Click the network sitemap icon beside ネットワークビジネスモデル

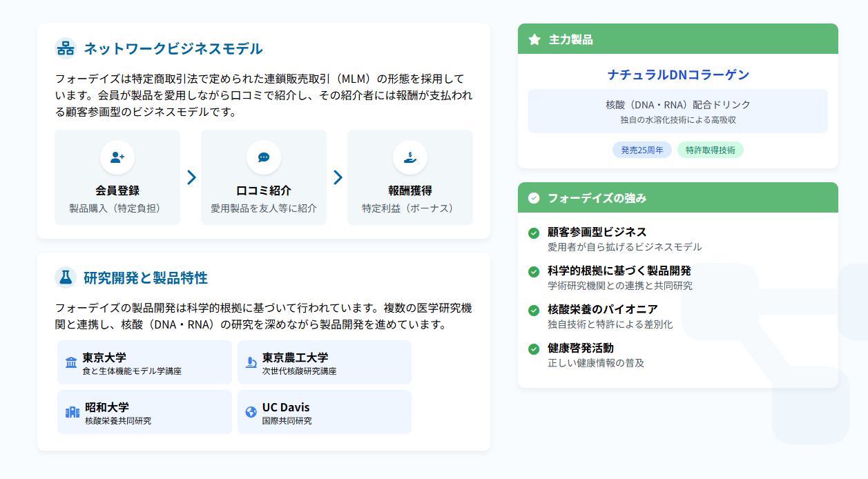[x=66, y=48]
